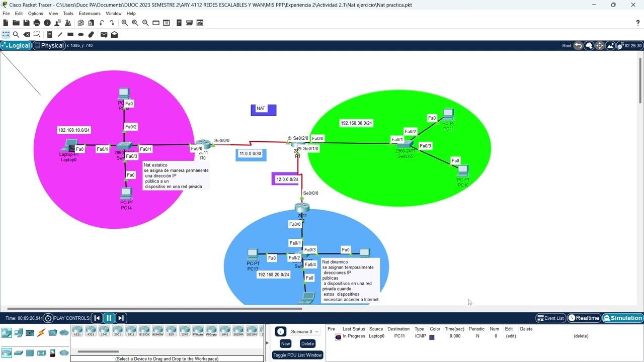
Task: Add a Complex PDU with open envelope
Action: coord(114,35)
